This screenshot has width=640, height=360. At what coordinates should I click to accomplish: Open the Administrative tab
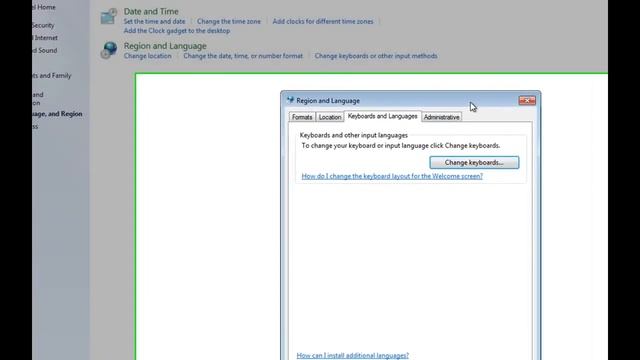[442, 117]
